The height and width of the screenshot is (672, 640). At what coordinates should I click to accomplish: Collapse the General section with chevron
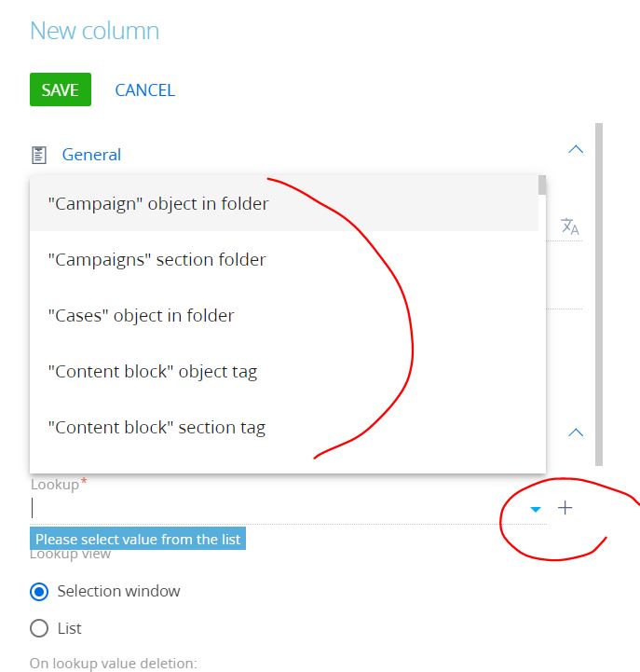576,149
